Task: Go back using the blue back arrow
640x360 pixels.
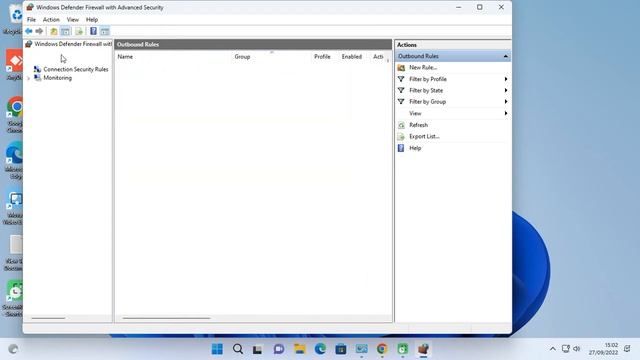Action: click(29, 31)
